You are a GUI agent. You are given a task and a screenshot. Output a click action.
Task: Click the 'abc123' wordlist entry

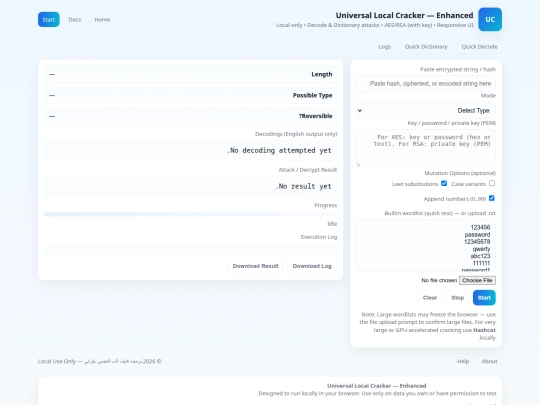480,256
